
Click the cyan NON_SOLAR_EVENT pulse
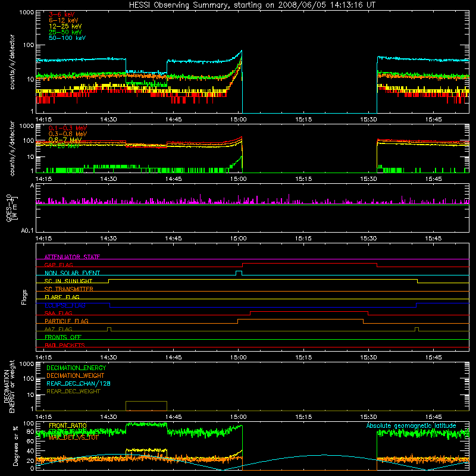pos(239,273)
